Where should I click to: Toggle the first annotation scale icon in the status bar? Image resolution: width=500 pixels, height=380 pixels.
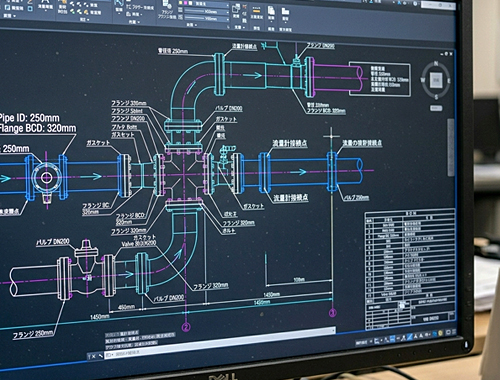point(416,336)
